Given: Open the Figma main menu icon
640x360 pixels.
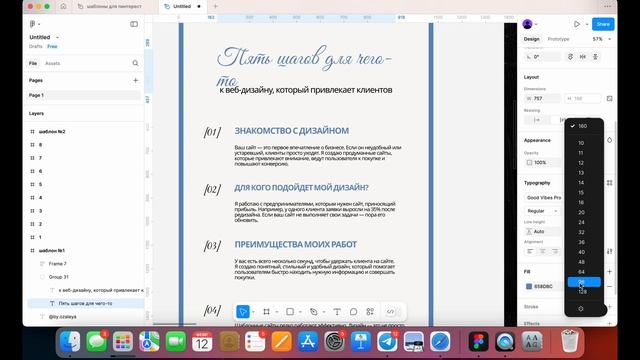Looking at the screenshot, I should pos(33,24).
